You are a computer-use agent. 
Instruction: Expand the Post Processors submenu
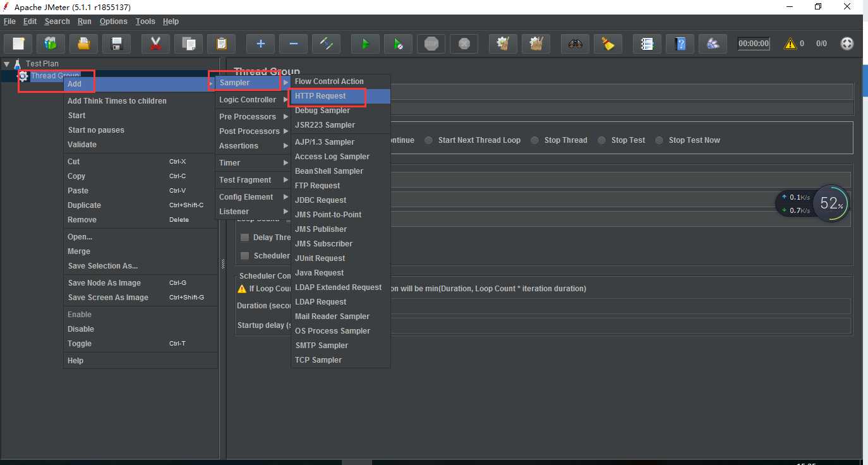coord(252,131)
